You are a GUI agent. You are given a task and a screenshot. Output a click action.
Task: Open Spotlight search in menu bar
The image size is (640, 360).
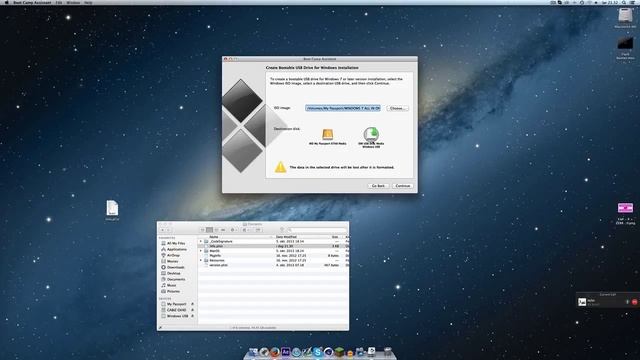tap(624, 2)
